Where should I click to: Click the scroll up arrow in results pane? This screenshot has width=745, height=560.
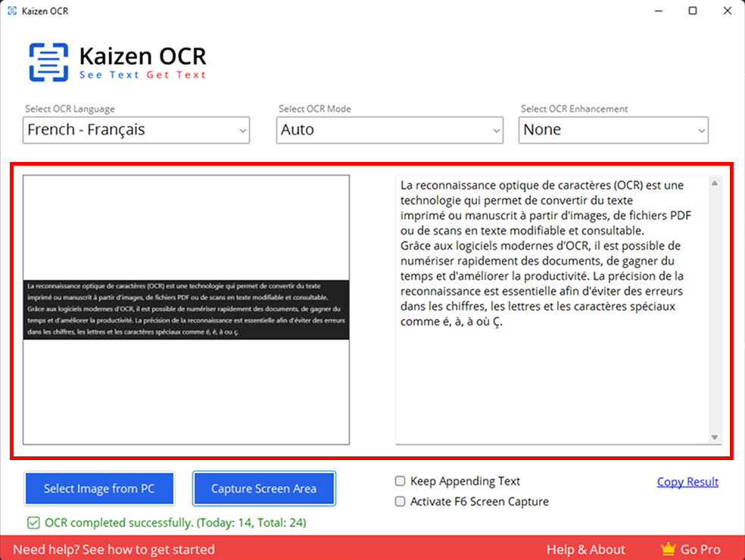tap(714, 183)
